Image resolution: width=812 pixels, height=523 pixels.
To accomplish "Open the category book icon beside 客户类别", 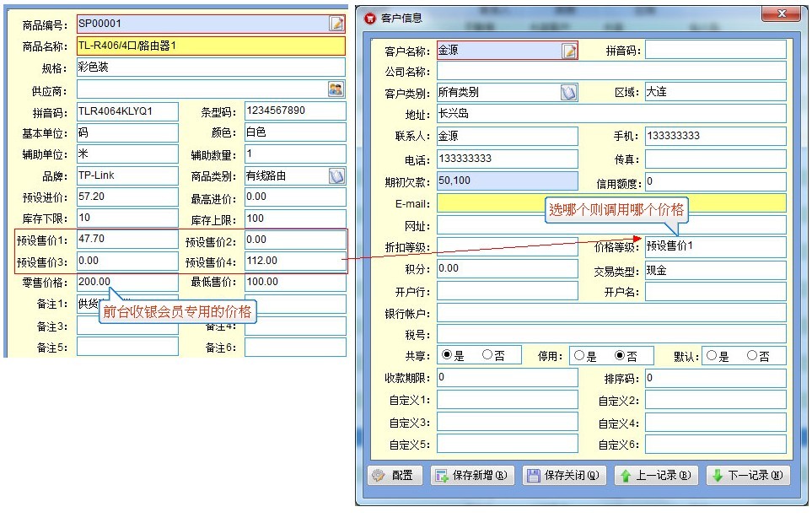I will (x=569, y=93).
